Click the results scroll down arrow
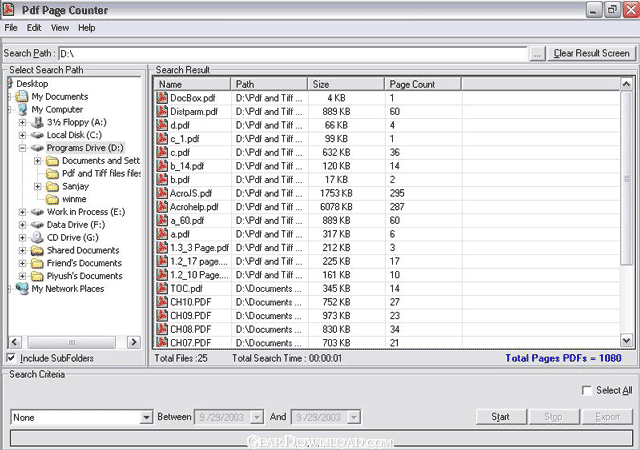Image resolution: width=640 pixels, height=450 pixels. [x=626, y=340]
